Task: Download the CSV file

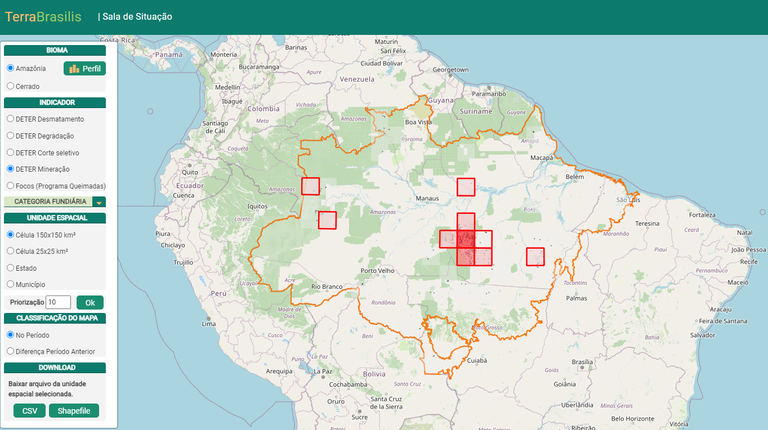Action: tap(28, 411)
